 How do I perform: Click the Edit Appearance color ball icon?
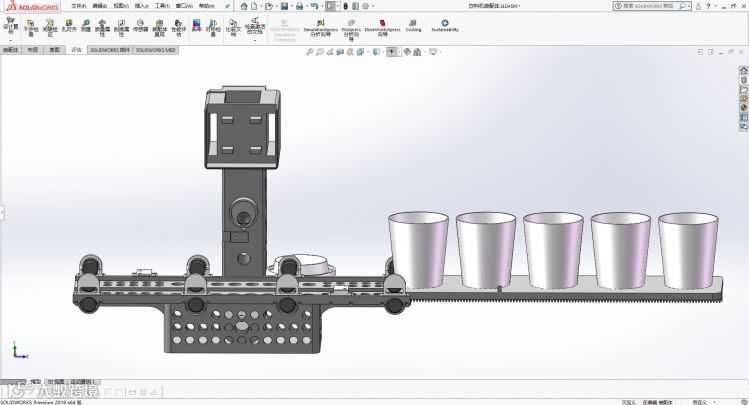click(407, 52)
